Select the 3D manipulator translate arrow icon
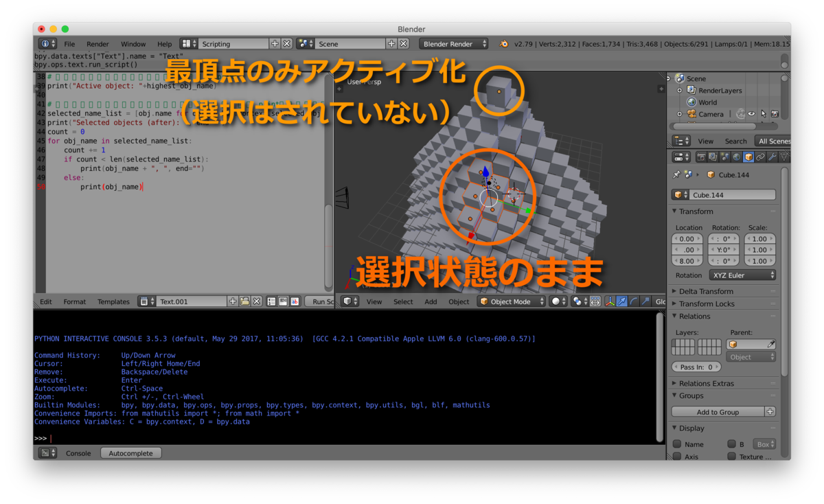 tap(621, 302)
